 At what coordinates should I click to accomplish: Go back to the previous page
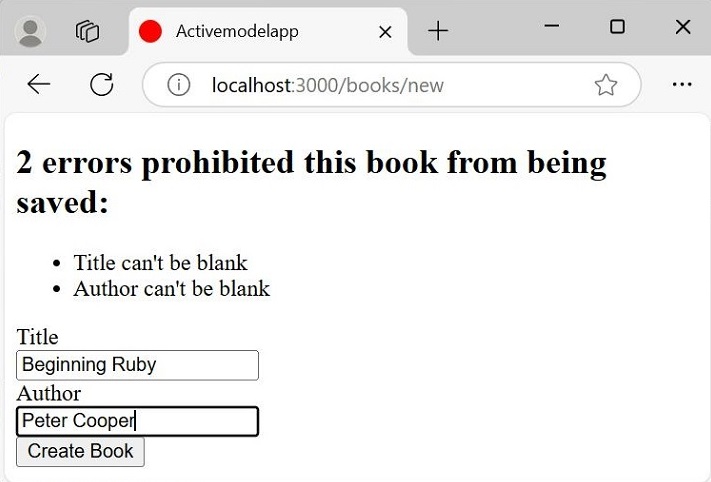(x=38, y=85)
